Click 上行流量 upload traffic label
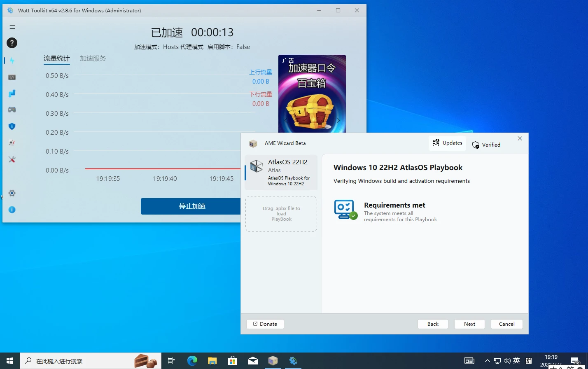Image resolution: width=588 pixels, height=369 pixels. (261, 72)
